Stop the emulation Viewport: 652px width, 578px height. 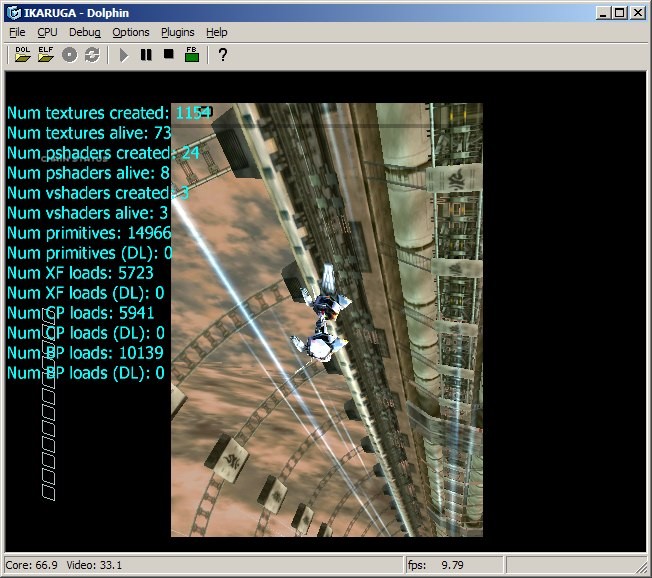169,54
